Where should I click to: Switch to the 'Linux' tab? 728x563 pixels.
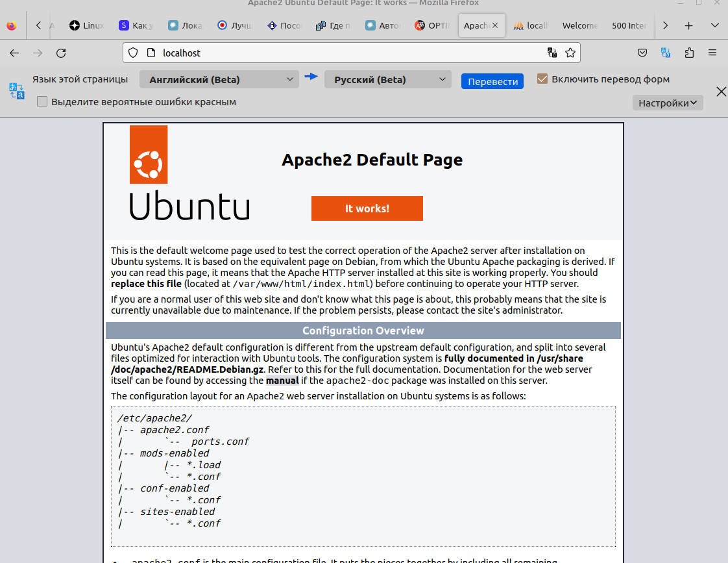point(87,25)
